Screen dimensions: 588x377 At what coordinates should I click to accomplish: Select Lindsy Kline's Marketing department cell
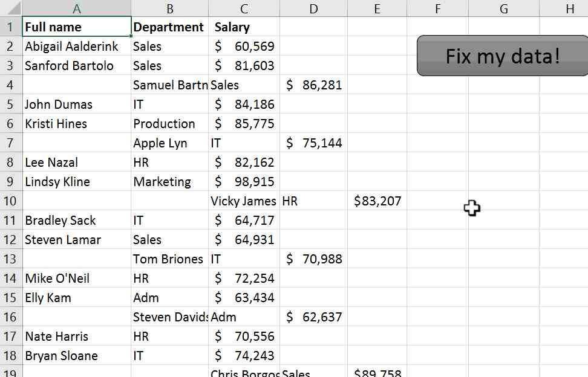(x=169, y=181)
